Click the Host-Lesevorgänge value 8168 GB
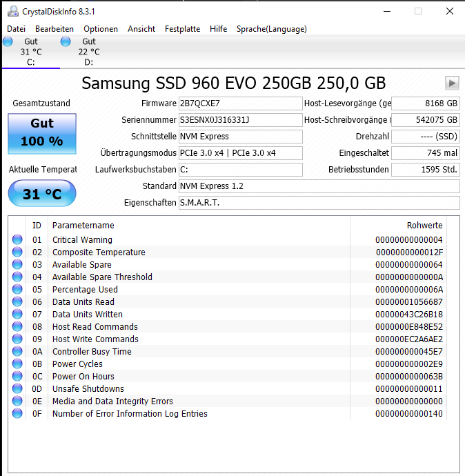This screenshot has width=465, height=476. tap(426, 103)
